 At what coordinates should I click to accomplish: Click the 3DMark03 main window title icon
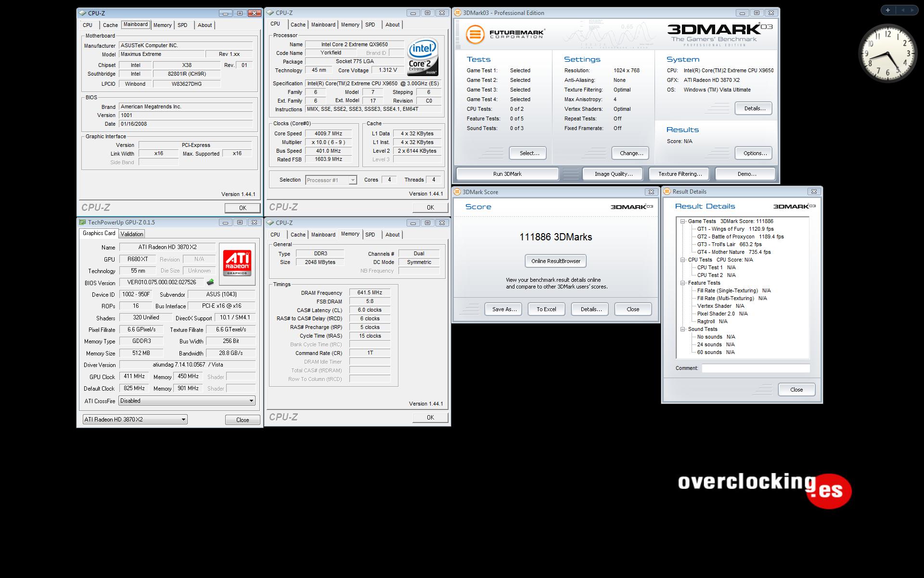click(x=458, y=13)
